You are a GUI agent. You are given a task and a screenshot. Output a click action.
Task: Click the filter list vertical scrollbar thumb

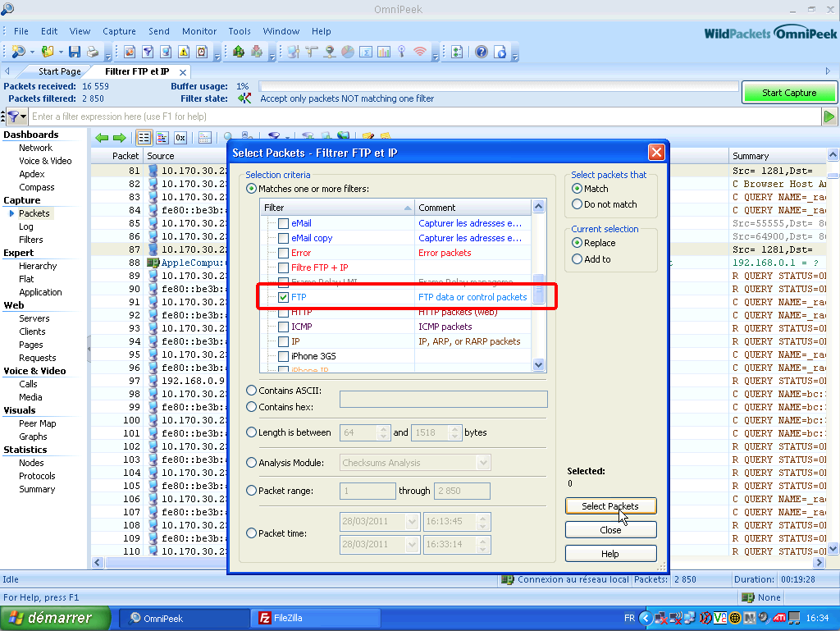click(539, 288)
